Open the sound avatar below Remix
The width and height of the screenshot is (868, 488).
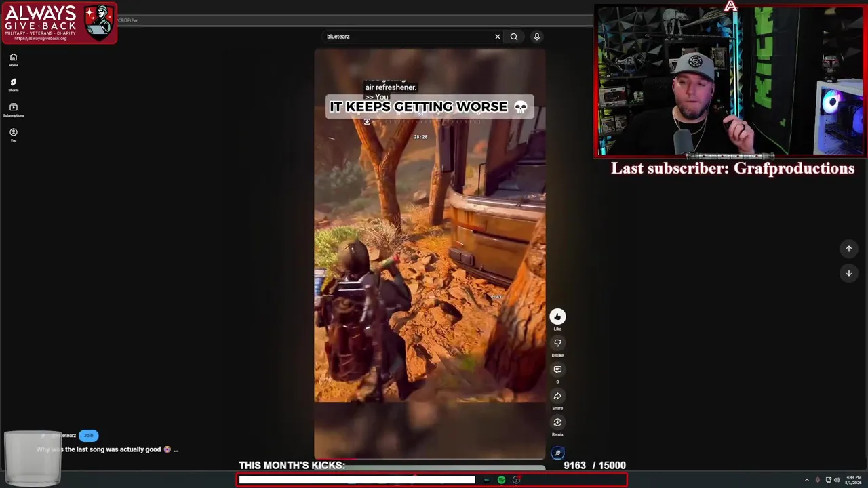(557, 453)
